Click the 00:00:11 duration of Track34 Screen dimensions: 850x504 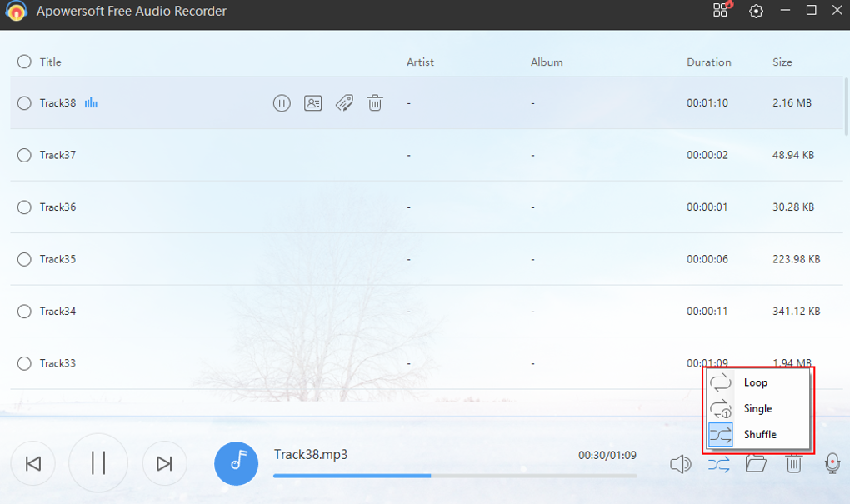pos(707,311)
